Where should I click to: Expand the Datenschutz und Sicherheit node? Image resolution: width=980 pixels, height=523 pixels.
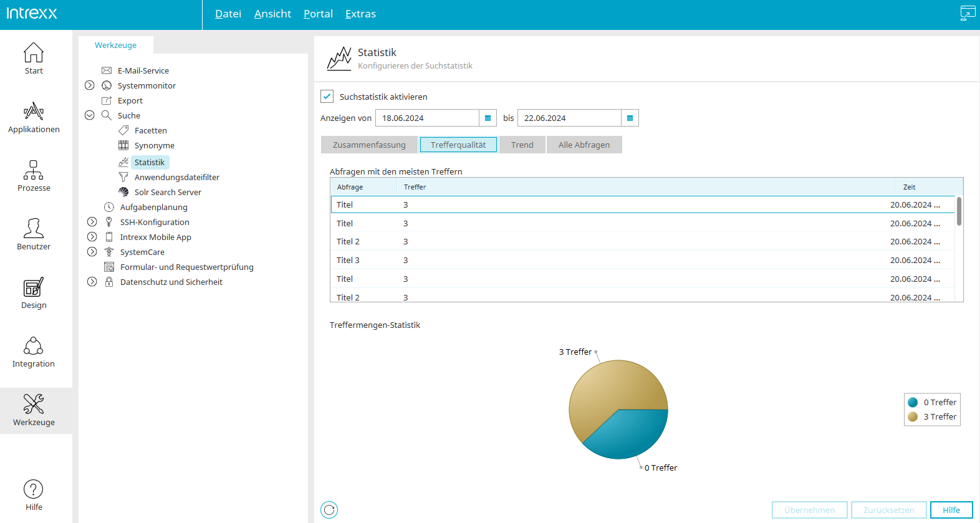pyautogui.click(x=92, y=282)
